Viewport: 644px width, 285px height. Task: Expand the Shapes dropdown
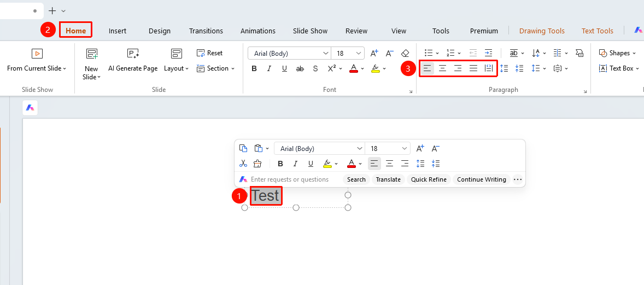[633, 54]
